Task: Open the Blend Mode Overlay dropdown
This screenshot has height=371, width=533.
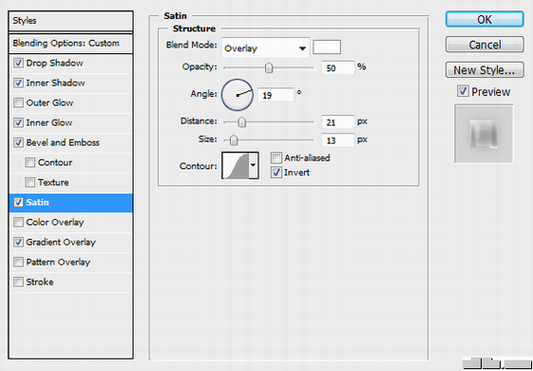Action: 265,48
